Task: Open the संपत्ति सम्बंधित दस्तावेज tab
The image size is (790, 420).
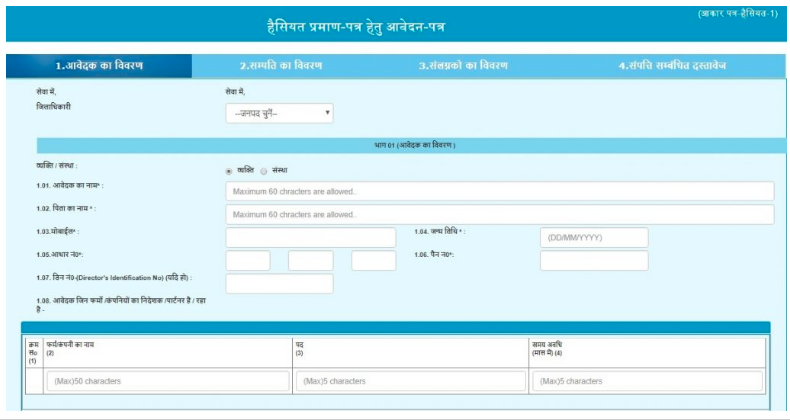Action: click(671, 66)
